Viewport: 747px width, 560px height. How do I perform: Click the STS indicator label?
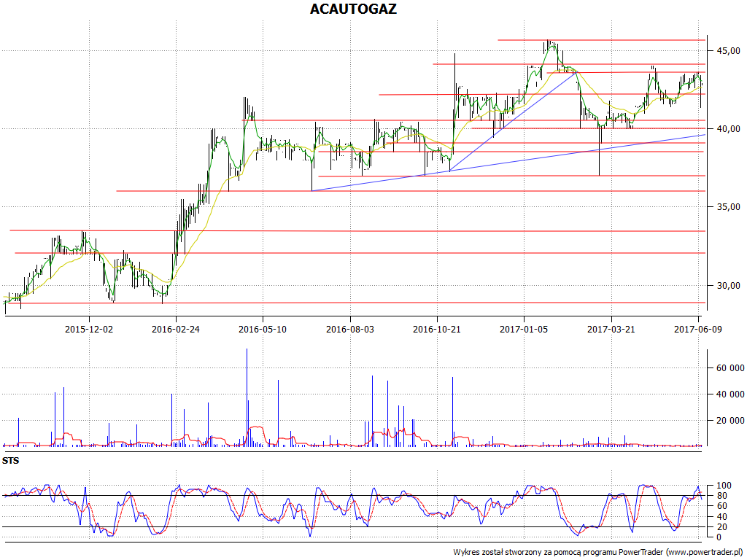[10, 461]
